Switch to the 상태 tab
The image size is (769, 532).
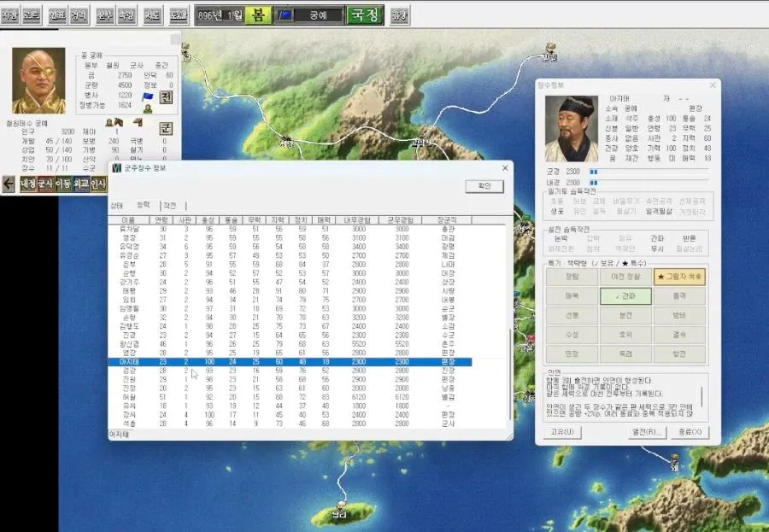click(117, 206)
